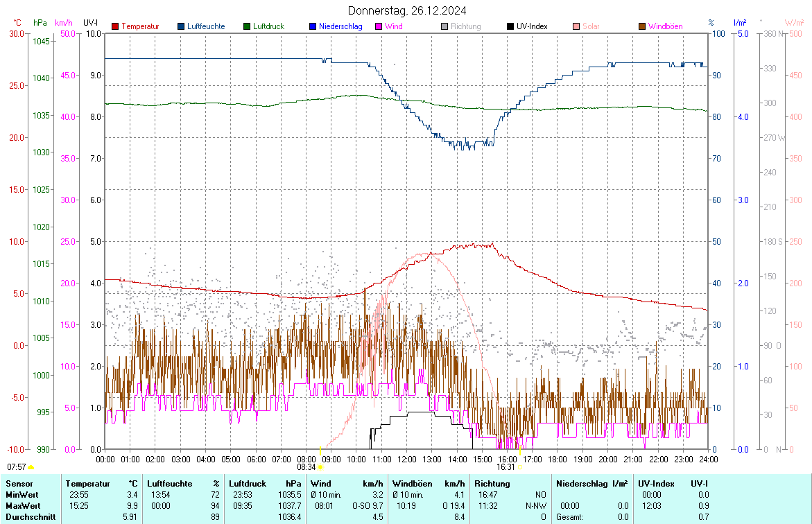Image resolution: width=812 pixels, height=524 pixels.
Task: Click the black UV-Index legend square
Action: point(510,26)
